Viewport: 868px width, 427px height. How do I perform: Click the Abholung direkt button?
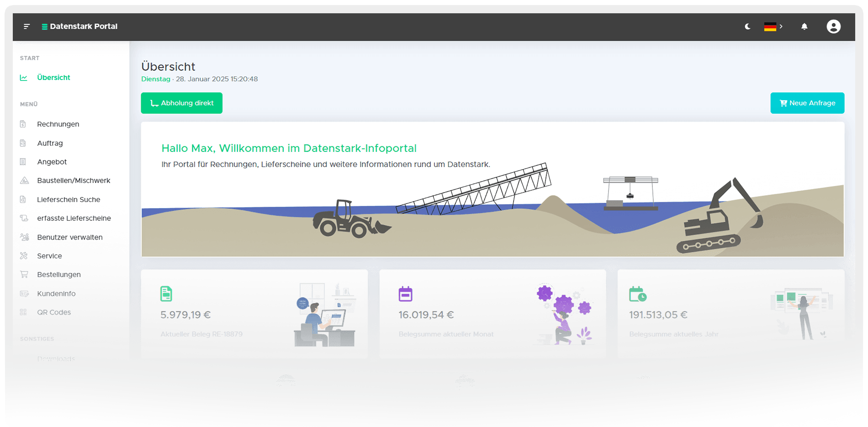click(181, 103)
